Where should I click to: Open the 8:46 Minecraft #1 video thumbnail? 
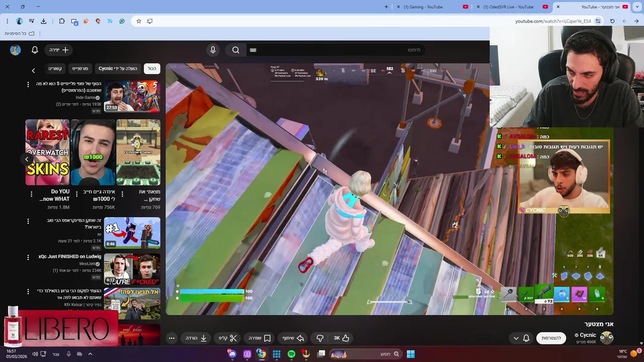132,233
